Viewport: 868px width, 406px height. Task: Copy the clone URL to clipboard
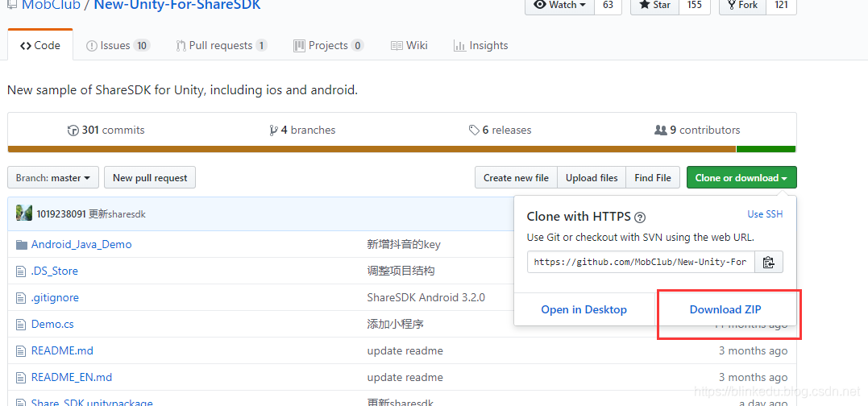tap(768, 262)
